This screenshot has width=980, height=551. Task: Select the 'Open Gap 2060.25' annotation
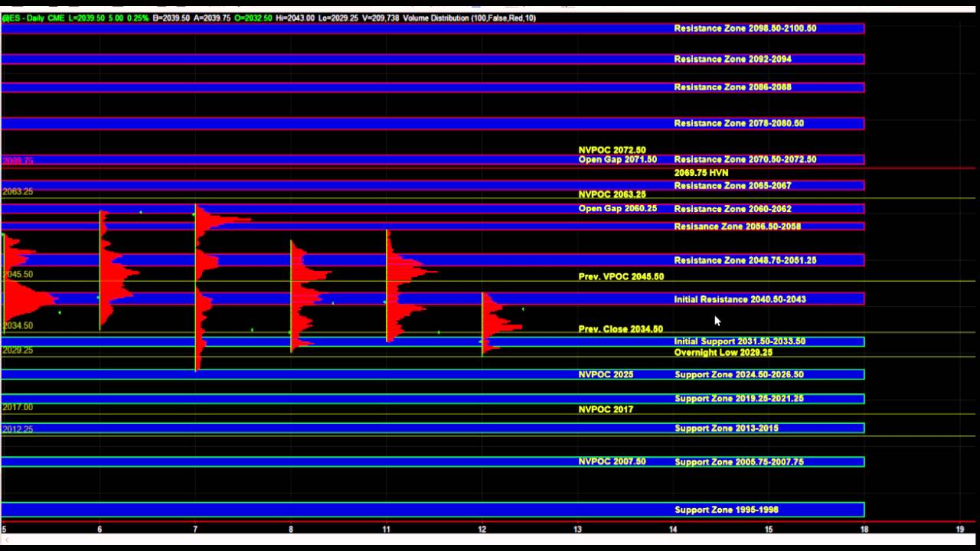(x=618, y=209)
